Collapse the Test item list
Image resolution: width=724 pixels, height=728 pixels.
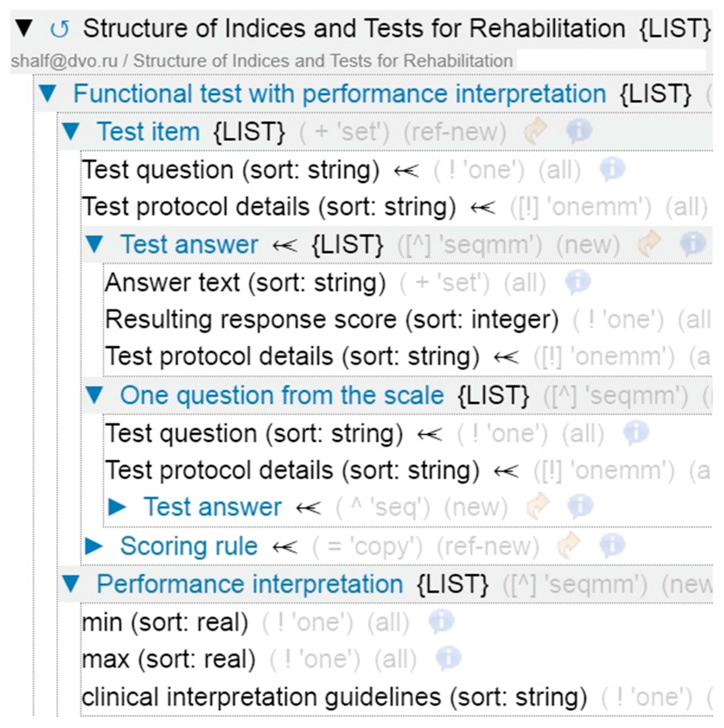tap(71, 132)
